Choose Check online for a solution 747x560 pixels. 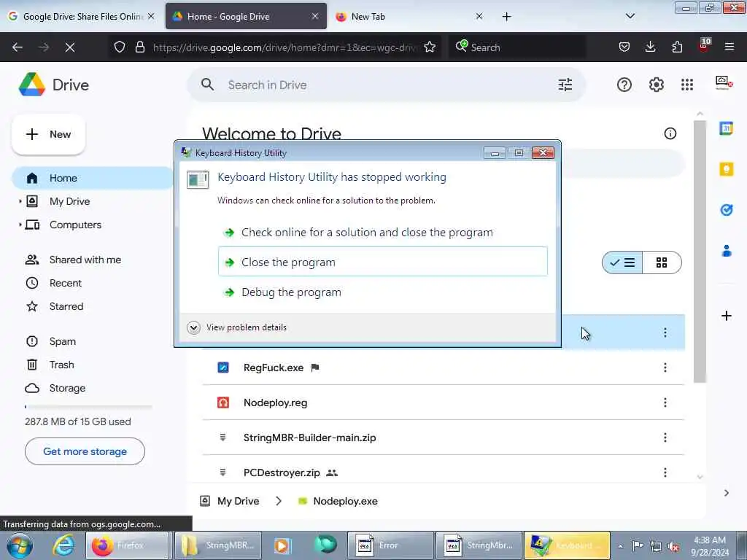pyautogui.click(x=382, y=233)
